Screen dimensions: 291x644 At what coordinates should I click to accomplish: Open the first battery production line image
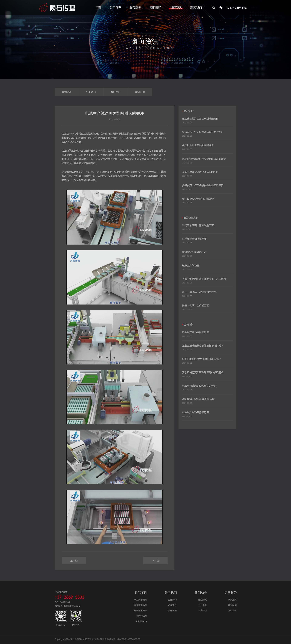[x=114, y=217]
